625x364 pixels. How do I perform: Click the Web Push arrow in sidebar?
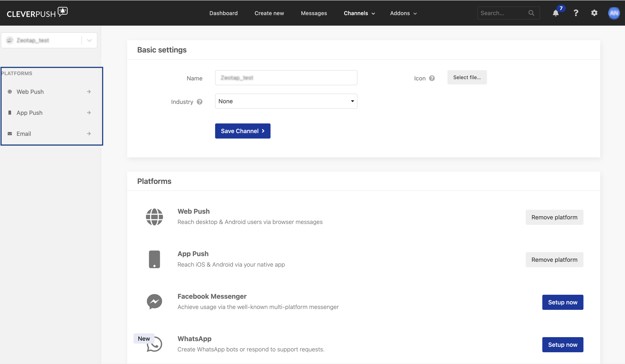point(89,92)
